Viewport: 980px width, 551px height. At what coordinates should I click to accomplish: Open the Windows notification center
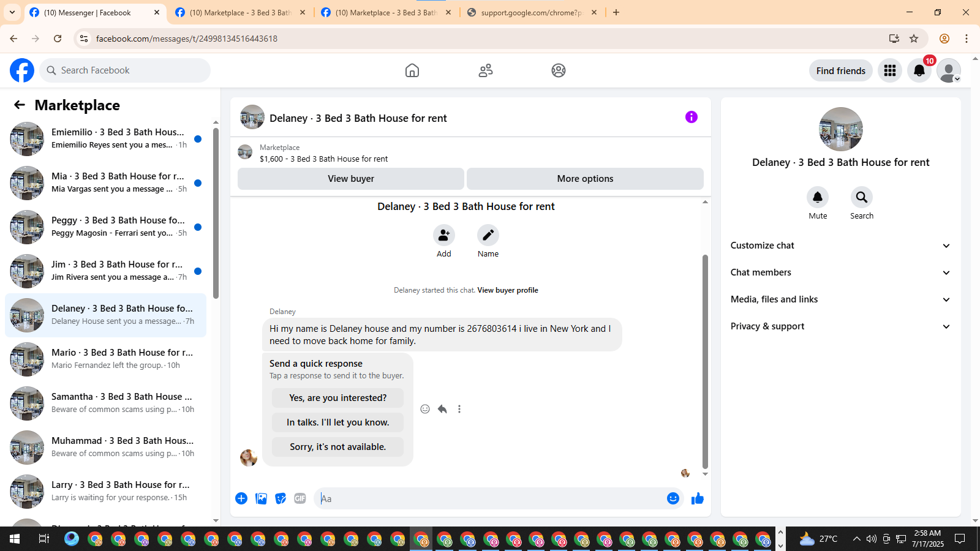[960, 539]
